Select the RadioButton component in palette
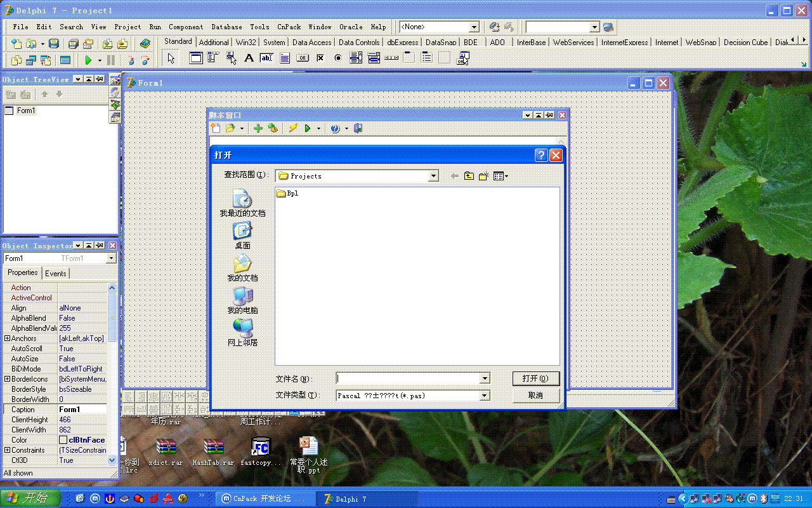Image resolution: width=812 pixels, height=508 pixels. tap(338, 58)
